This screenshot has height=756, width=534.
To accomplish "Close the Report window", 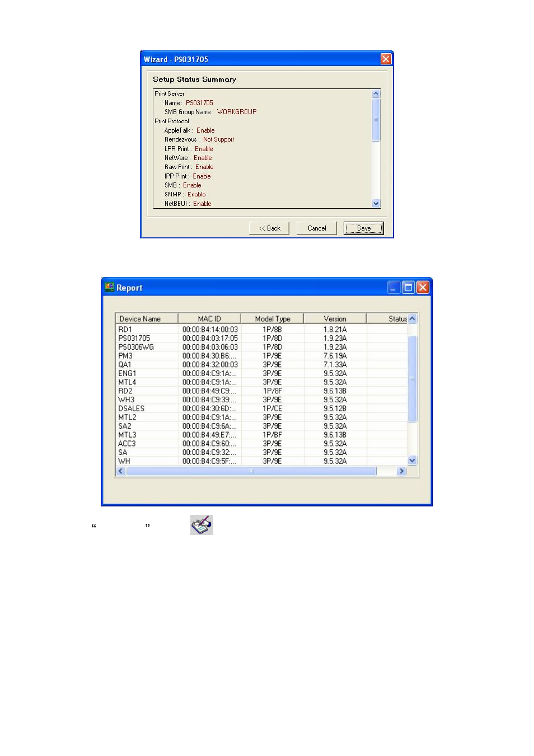I will tap(423, 288).
